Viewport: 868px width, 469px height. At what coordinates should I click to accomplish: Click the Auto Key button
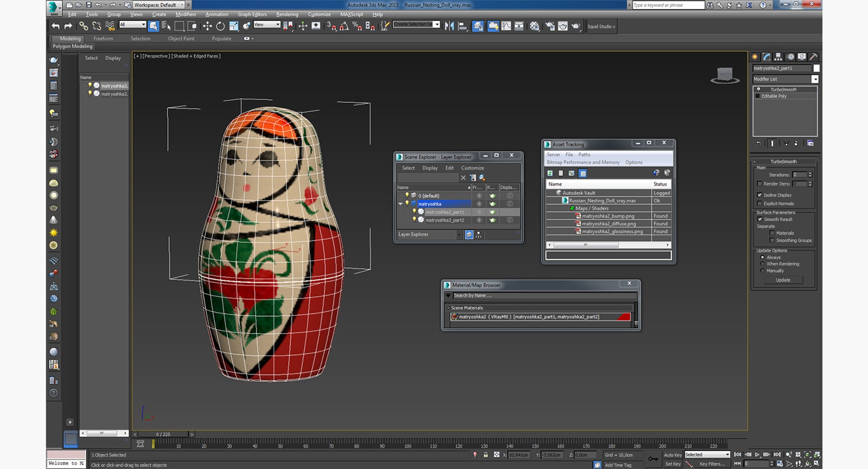coord(673,455)
